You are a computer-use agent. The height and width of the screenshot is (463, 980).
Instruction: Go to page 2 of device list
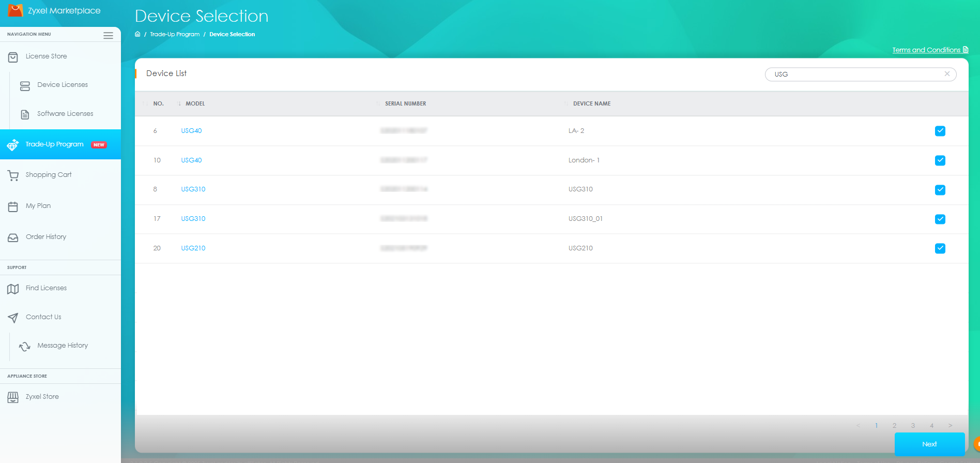[894, 426]
